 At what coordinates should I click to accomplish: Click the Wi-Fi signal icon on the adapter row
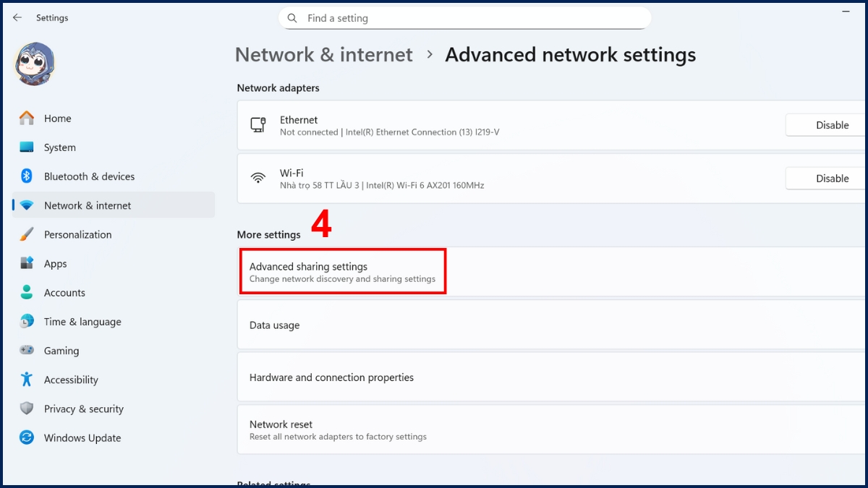tap(258, 176)
